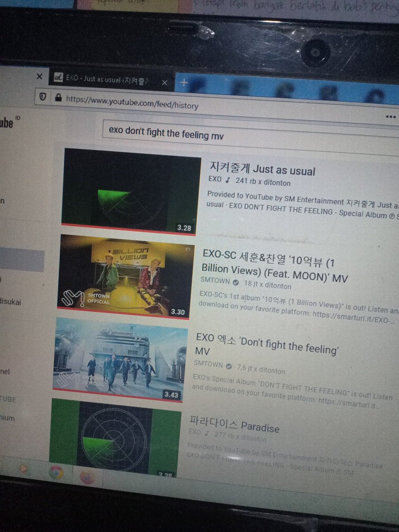
Task: Click the music note icon beside EXO, Paradise
Action: click(207, 433)
